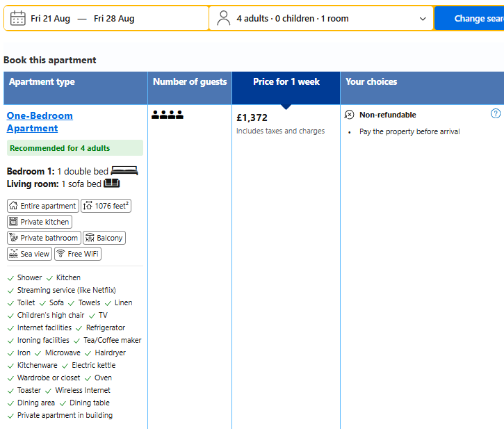Screen dimensions: 504x429
Task: Click the Entire apartment badge
Action: (x=42, y=206)
